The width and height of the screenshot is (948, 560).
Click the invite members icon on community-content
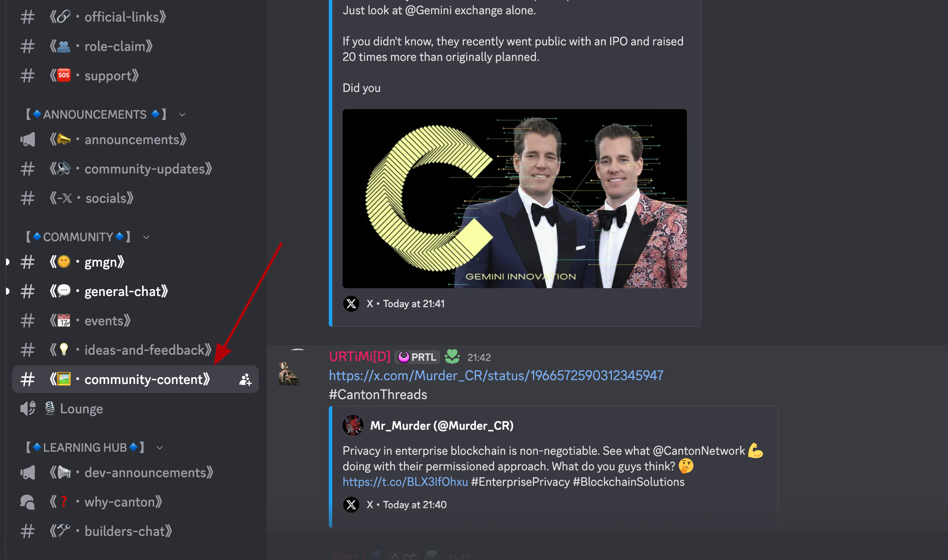(245, 380)
